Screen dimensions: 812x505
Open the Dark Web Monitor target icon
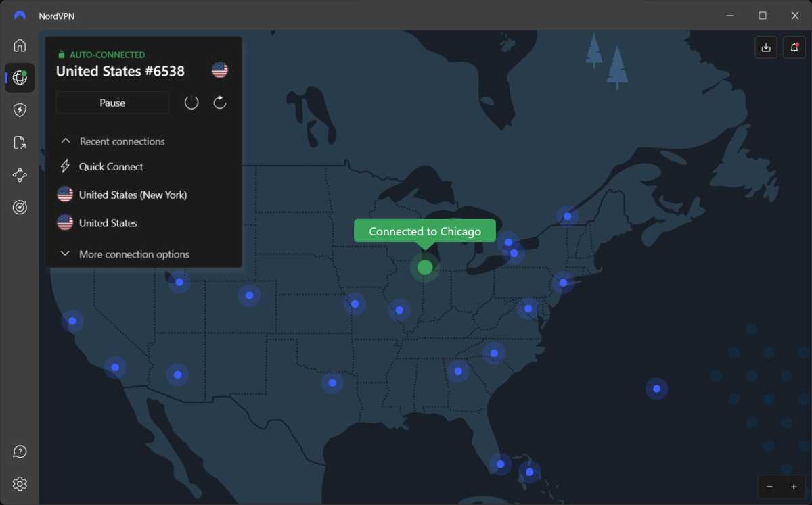[x=20, y=208]
